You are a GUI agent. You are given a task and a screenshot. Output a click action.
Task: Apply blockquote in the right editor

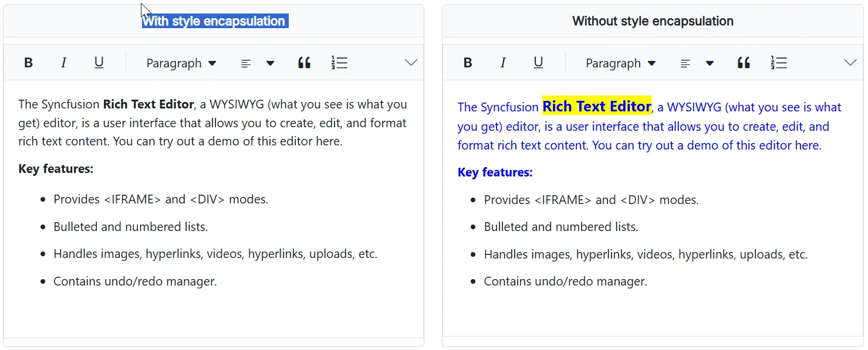coord(744,63)
